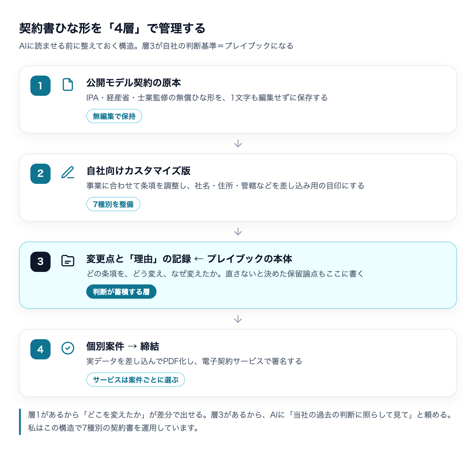Click the down arrow below layer 1 card
The height and width of the screenshot is (454, 476).
click(x=238, y=143)
